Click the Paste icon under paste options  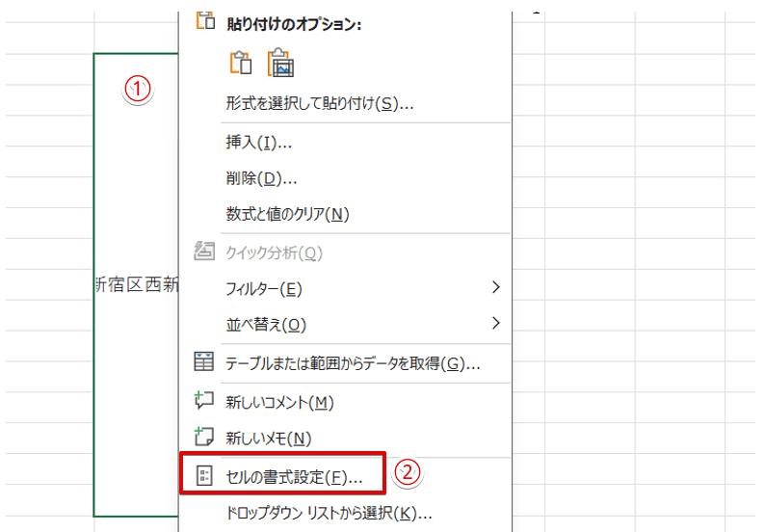[x=241, y=63]
